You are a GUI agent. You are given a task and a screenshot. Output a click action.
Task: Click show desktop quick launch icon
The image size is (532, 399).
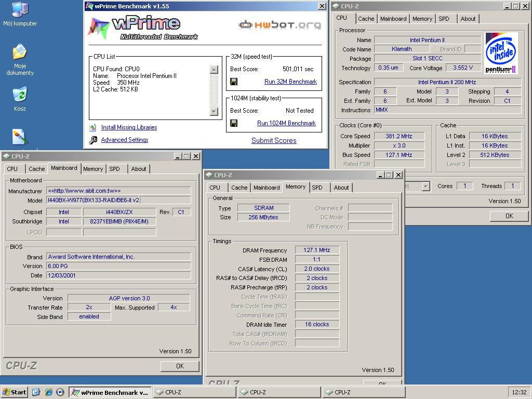click(x=36, y=392)
